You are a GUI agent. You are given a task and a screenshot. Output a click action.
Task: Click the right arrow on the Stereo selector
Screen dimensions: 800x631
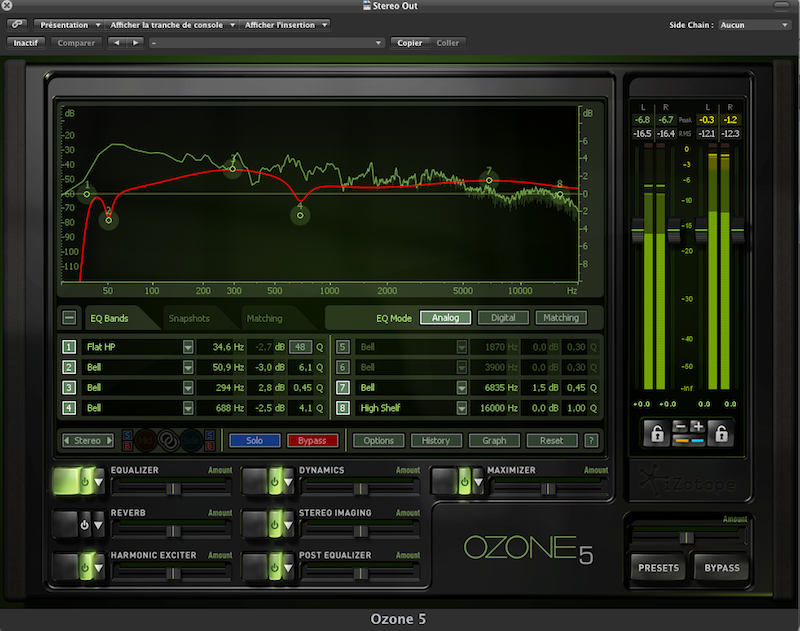[x=109, y=440]
